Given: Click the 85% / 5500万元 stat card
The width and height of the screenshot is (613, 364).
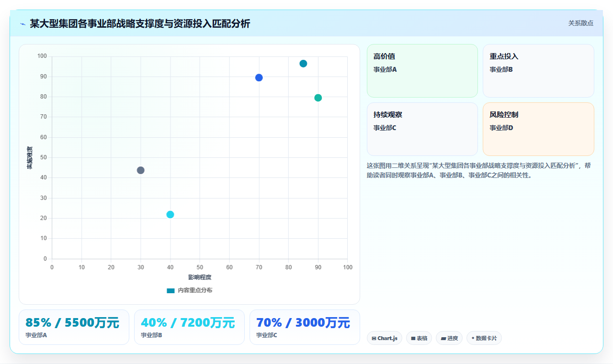Looking at the screenshot, I should point(74,327).
